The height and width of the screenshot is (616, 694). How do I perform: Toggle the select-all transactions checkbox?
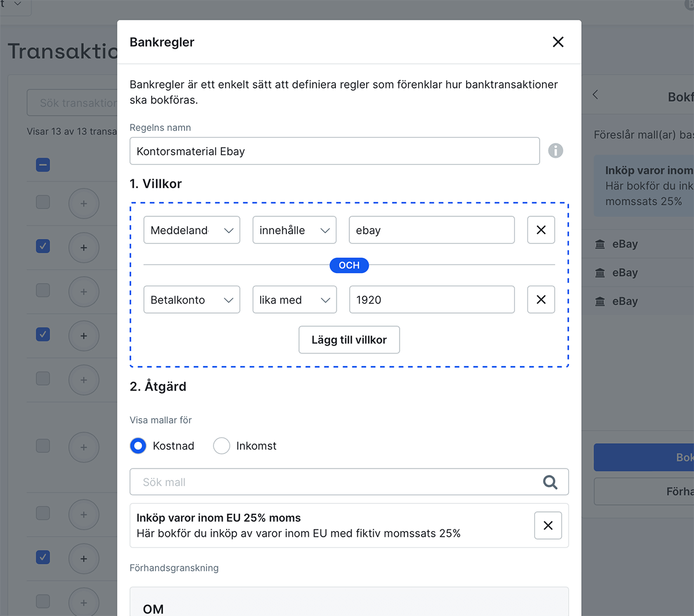pyautogui.click(x=43, y=165)
